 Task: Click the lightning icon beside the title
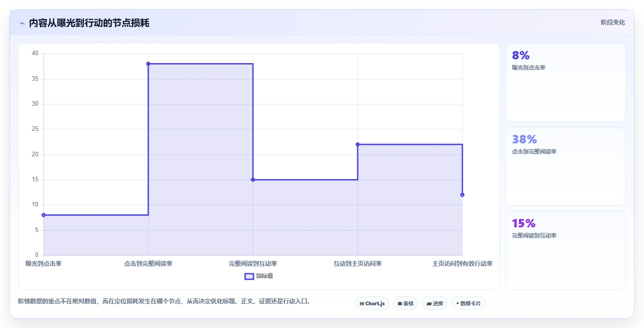pos(22,23)
